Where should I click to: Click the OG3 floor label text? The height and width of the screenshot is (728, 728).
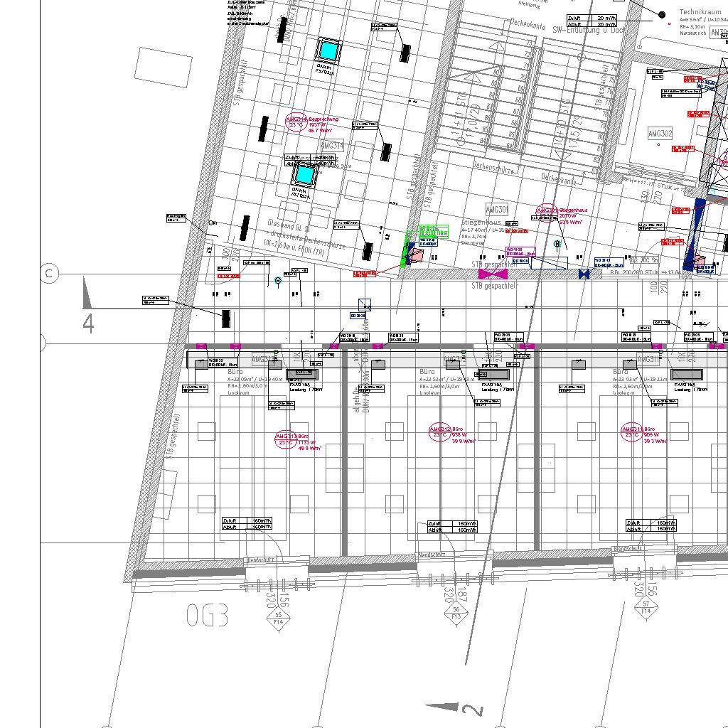[x=208, y=615]
